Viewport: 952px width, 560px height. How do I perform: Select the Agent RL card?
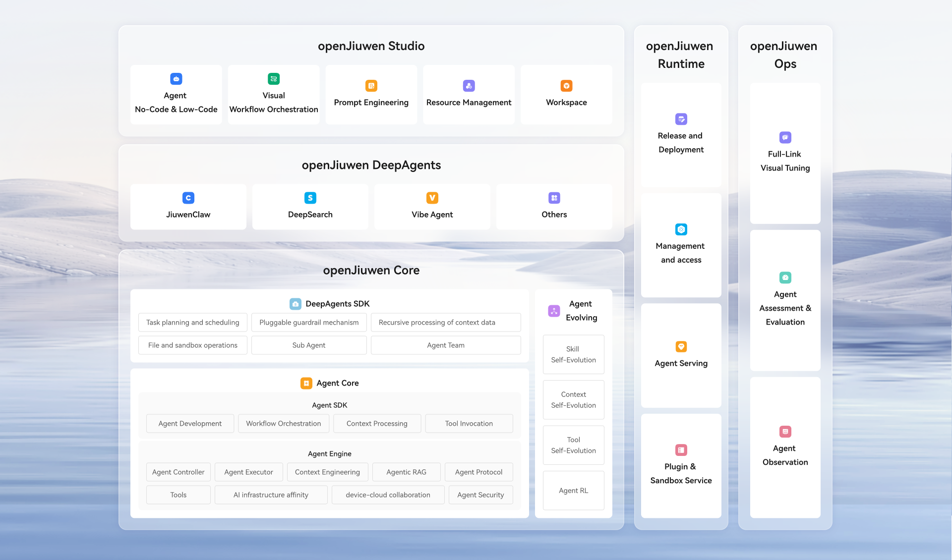(x=574, y=490)
